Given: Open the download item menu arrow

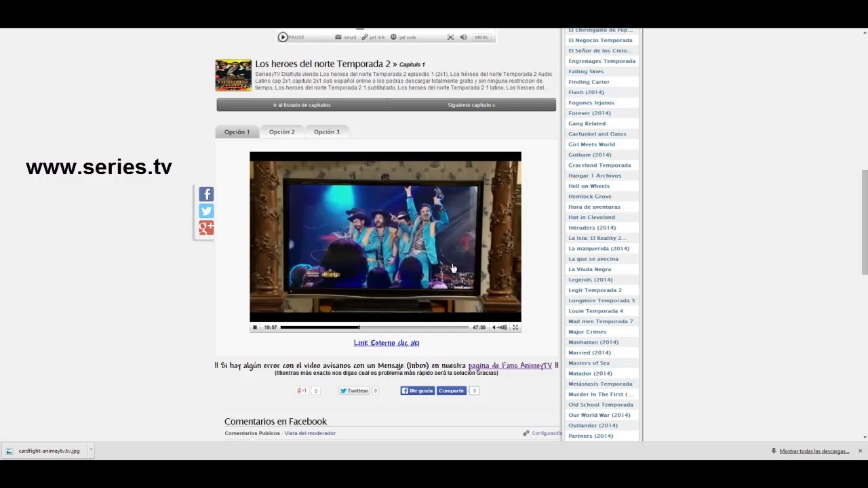Looking at the screenshot, I should pyautogui.click(x=90, y=449).
